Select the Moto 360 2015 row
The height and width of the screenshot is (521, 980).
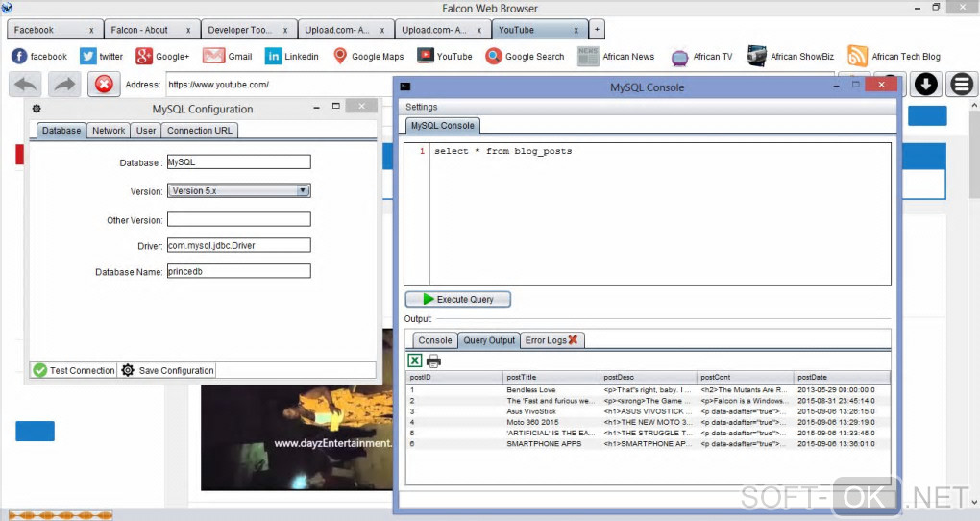coord(648,422)
